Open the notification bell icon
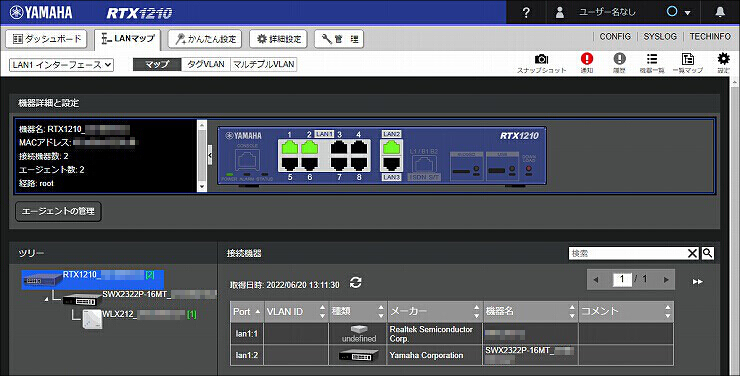The height and width of the screenshot is (376, 740). click(x=720, y=12)
